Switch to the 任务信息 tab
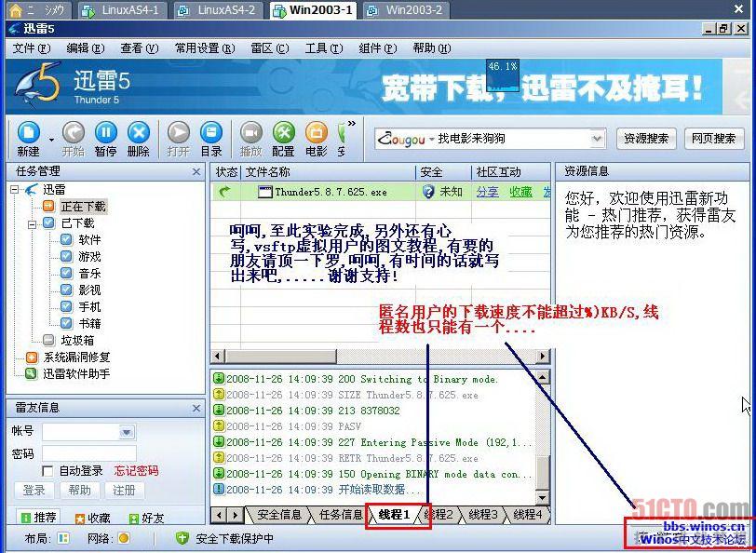 (x=341, y=515)
